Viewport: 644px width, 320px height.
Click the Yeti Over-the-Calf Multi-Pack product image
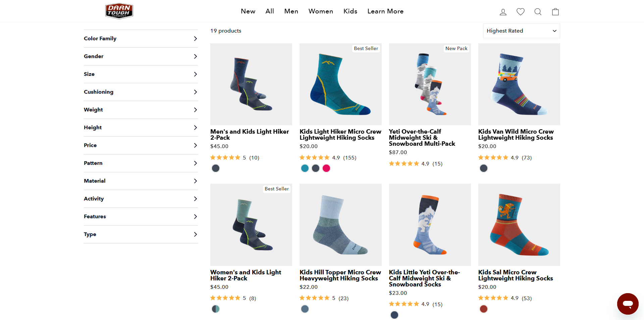pos(430,84)
